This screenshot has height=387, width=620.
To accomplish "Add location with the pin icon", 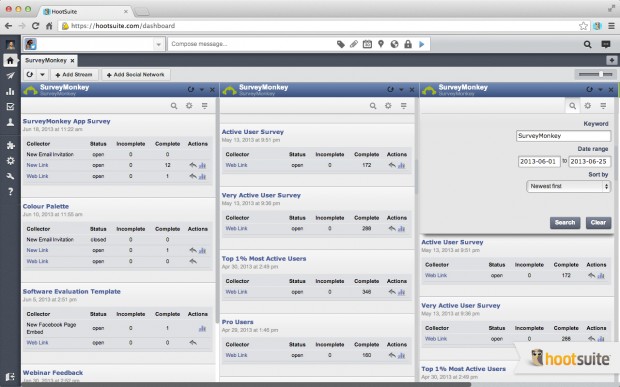I will (x=381, y=44).
